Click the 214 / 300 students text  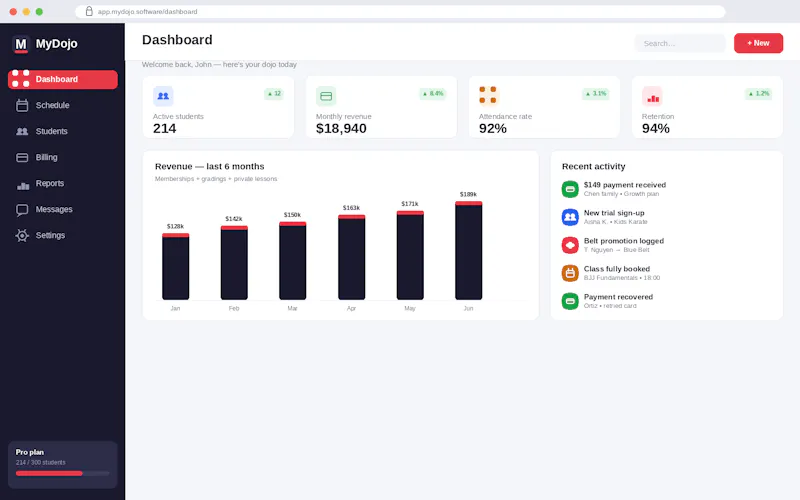point(40,463)
